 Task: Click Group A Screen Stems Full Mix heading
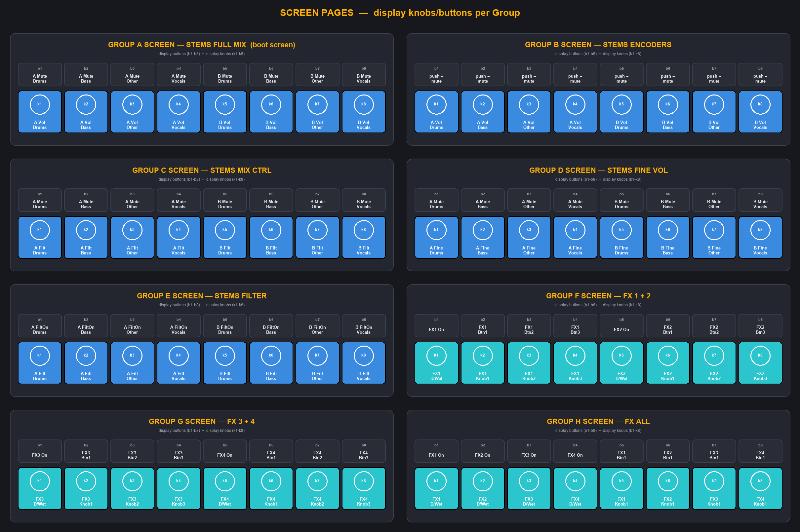(x=202, y=45)
